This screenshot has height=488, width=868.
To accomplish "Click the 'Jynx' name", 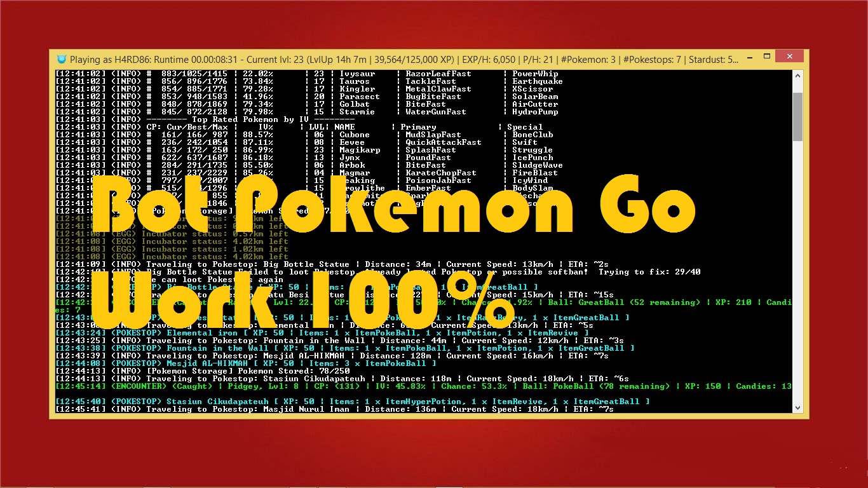I will [349, 158].
